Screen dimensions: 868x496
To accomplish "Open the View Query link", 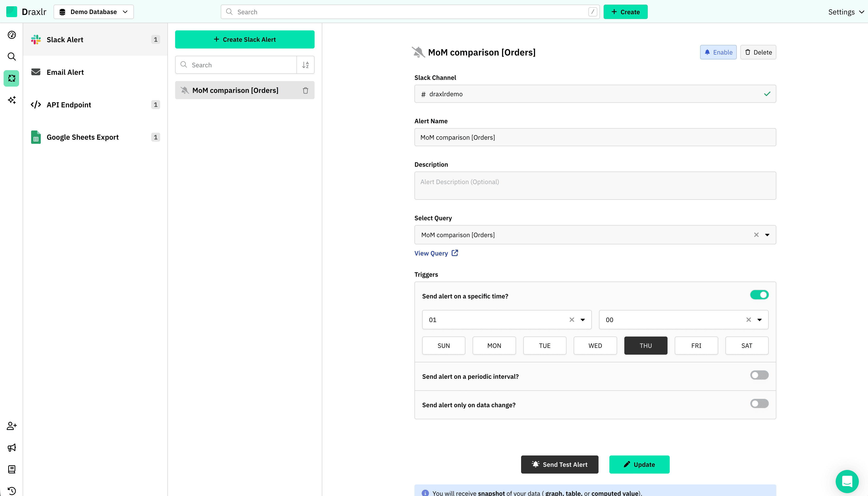I will [x=436, y=253].
